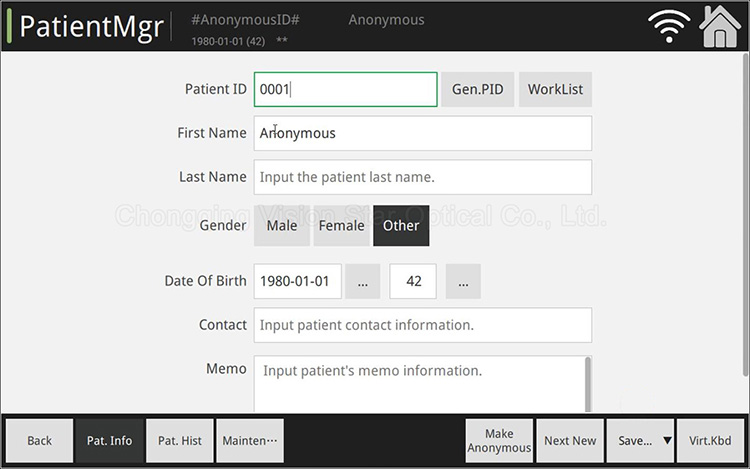Open date picker beside Date Of Birth
Screen dimensions: 750x469
pyautogui.click(x=362, y=282)
